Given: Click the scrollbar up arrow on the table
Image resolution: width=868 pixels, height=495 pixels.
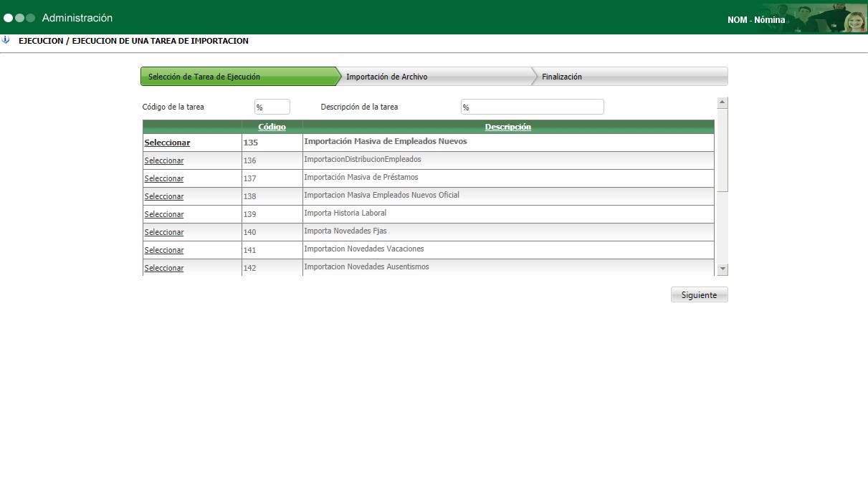Looking at the screenshot, I should click(x=722, y=100).
